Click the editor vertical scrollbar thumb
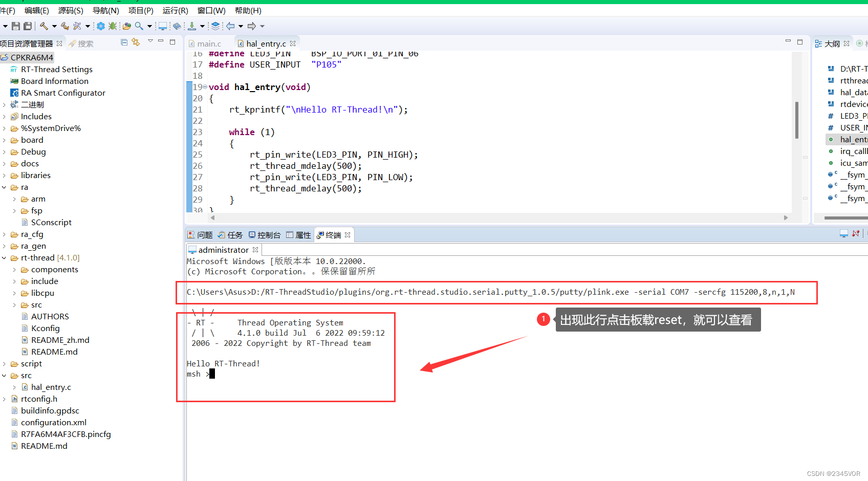Screen dimensions: 868x481 click(x=797, y=120)
